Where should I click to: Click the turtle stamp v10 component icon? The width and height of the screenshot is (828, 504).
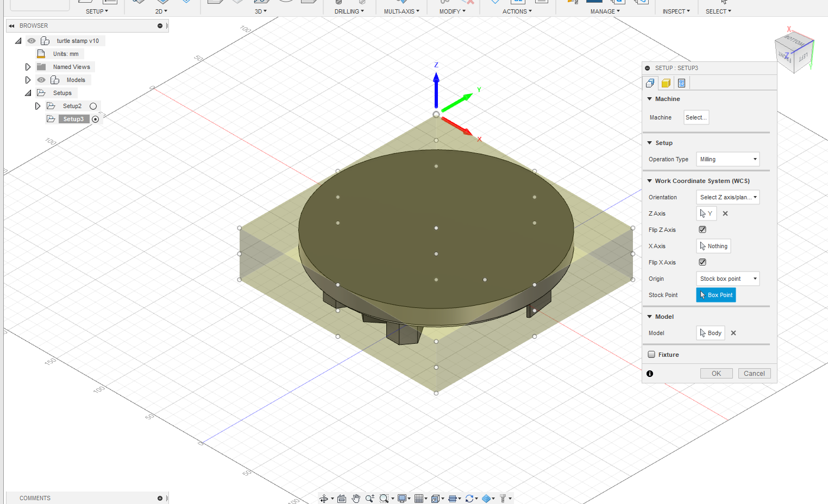click(45, 41)
